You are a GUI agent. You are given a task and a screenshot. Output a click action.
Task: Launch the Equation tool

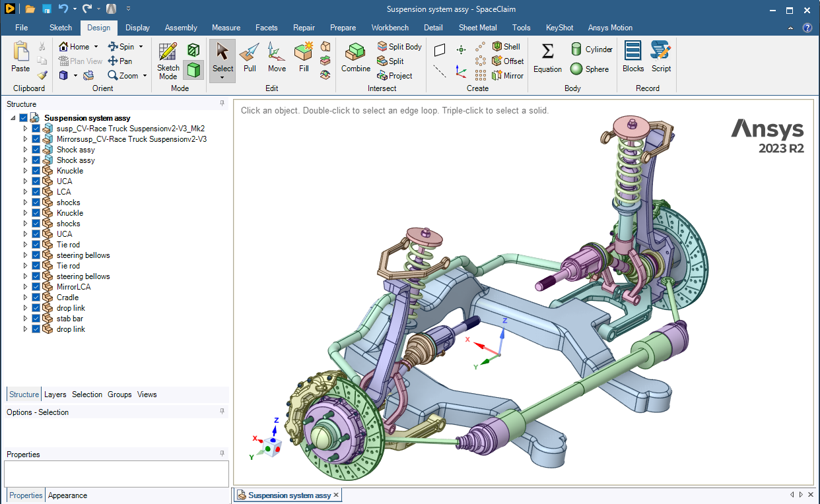coord(547,57)
